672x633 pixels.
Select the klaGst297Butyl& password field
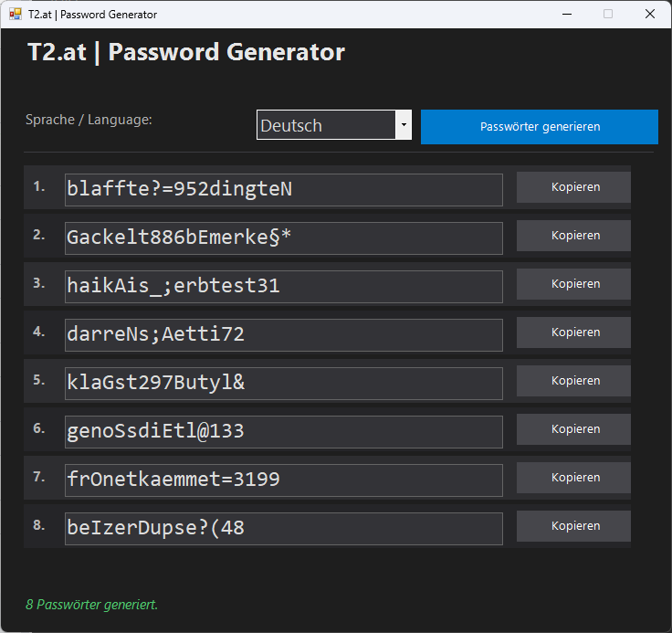coord(283,384)
